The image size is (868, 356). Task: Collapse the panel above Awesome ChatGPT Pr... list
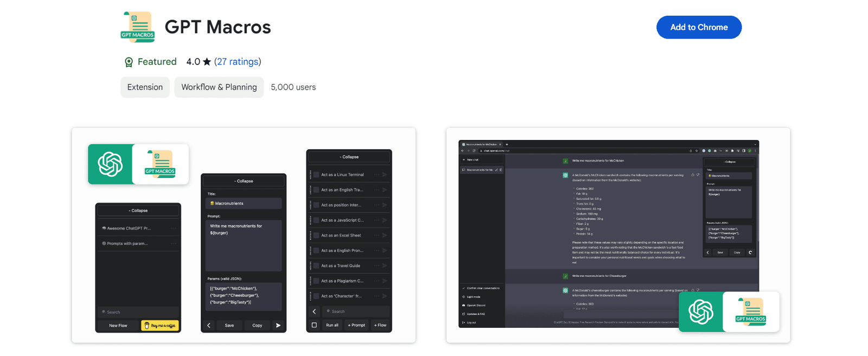pyautogui.click(x=138, y=211)
